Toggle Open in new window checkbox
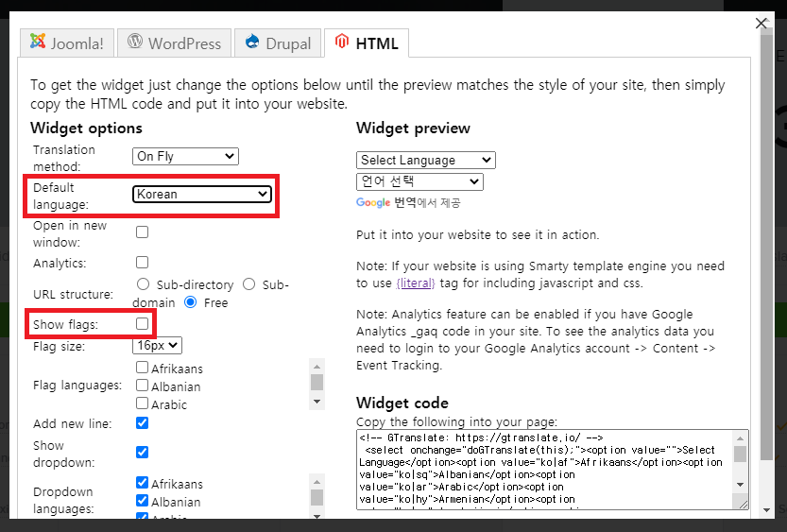Screen dimensions: 787x532 [x=142, y=232]
